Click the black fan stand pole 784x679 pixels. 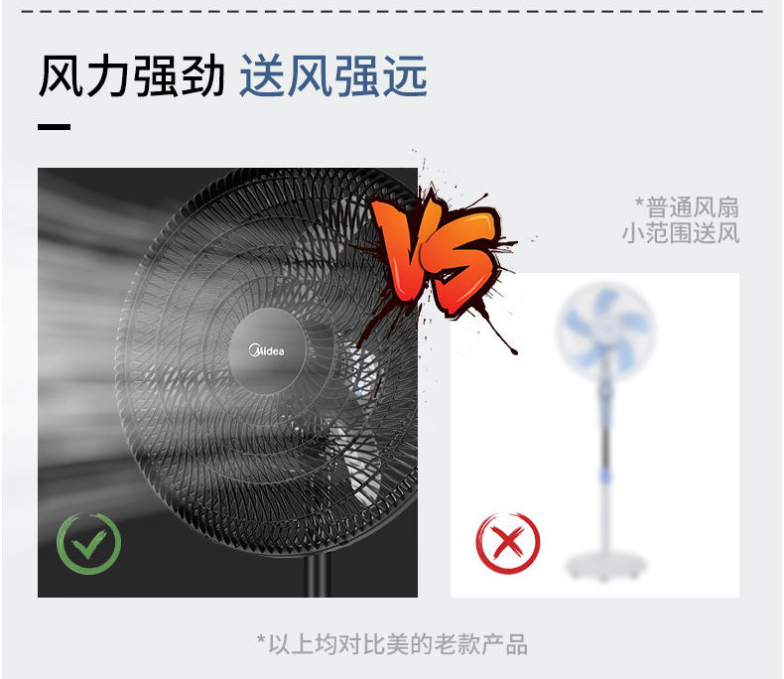coord(317,576)
